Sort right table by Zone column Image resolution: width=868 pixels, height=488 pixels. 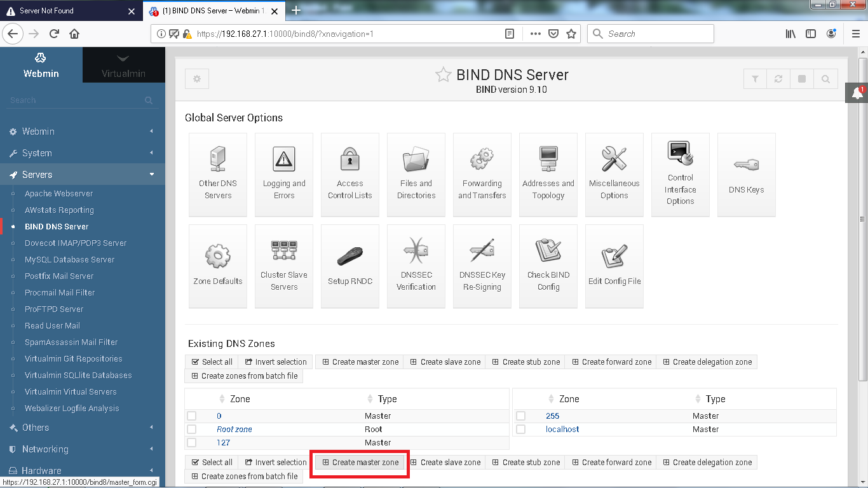pyautogui.click(x=563, y=399)
